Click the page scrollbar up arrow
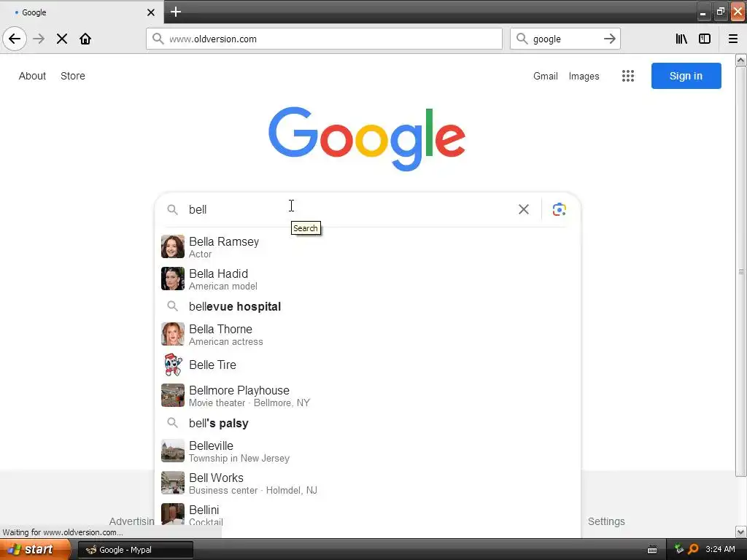747x560 pixels. tap(741, 60)
